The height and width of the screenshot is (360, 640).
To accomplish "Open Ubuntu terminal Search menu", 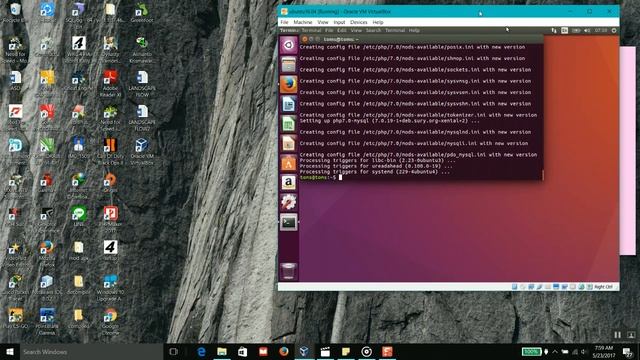I will click(x=373, y=30).
